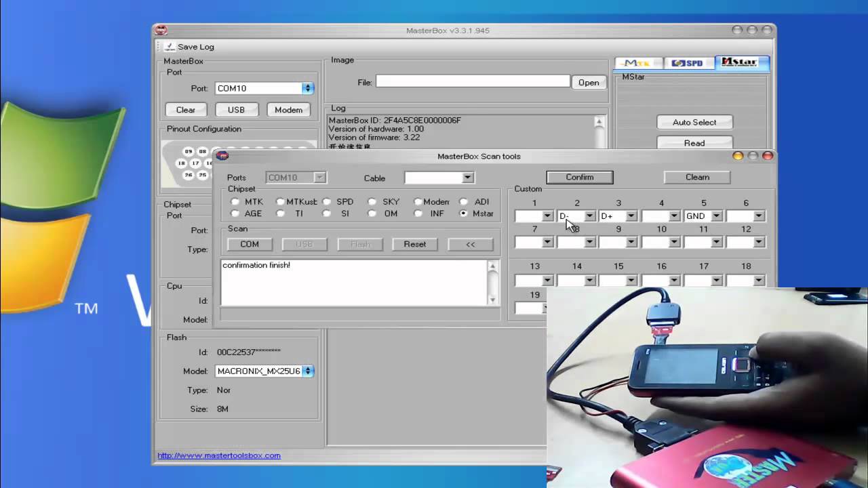Open custom pin 10 dropdown
868x488 pixels.
tap(674, 242)
